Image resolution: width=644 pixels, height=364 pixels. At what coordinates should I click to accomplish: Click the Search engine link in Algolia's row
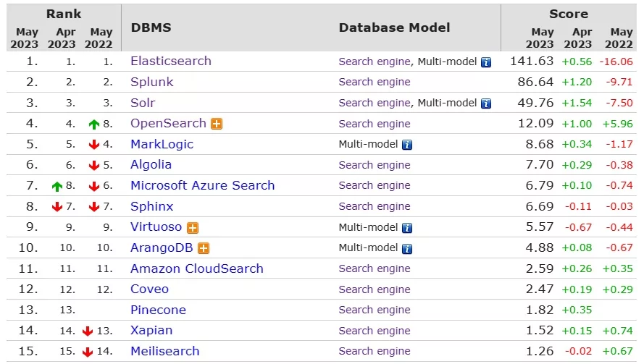(375, 165)
